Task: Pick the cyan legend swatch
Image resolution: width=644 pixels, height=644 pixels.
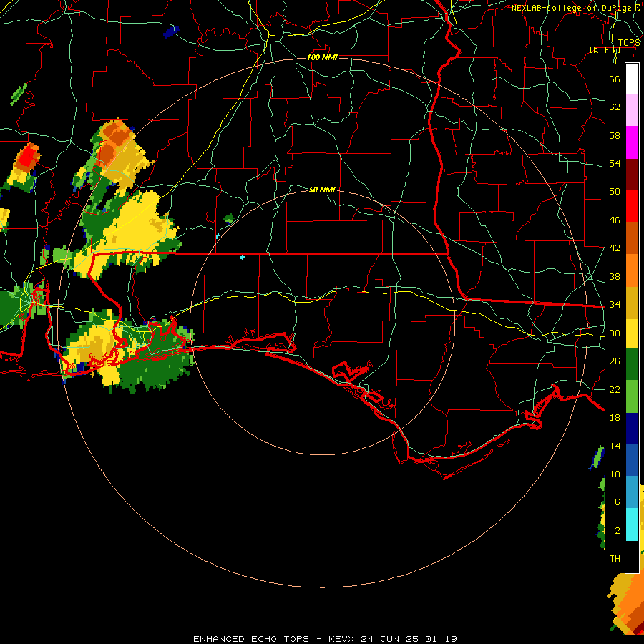Action: tap(632, 525)
